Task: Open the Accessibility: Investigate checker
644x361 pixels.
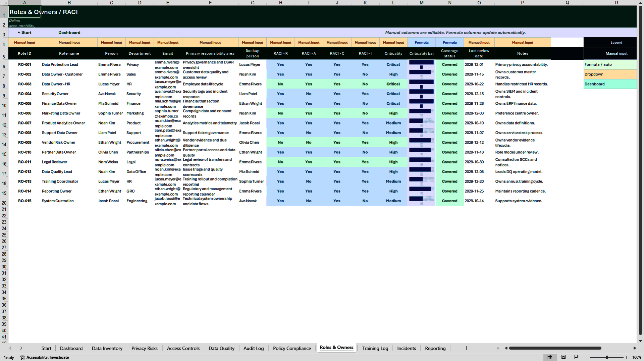Action: click(x=45, y=357)
